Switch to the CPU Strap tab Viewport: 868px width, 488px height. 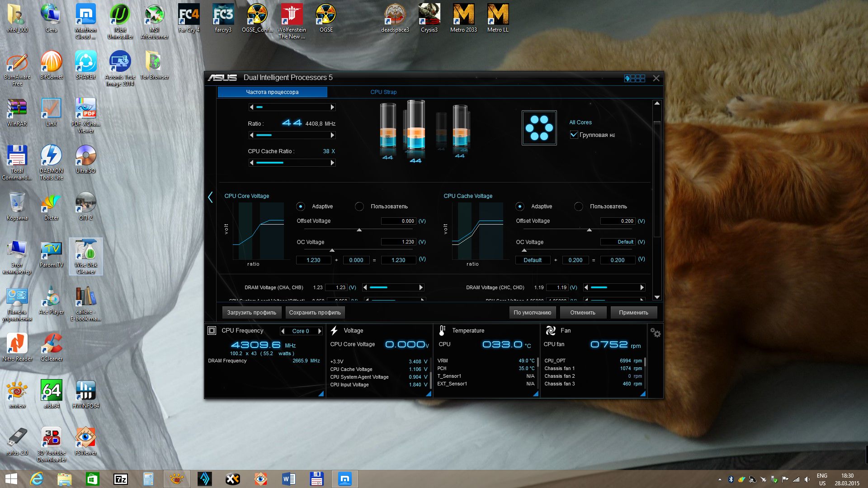383,92
